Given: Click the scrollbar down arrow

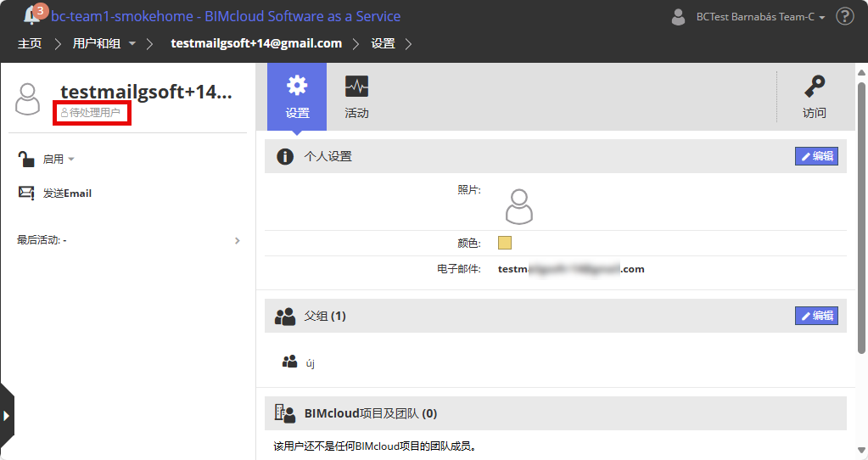Looking at the screenshot, I should pyautogui.click(x=861, y=450).
